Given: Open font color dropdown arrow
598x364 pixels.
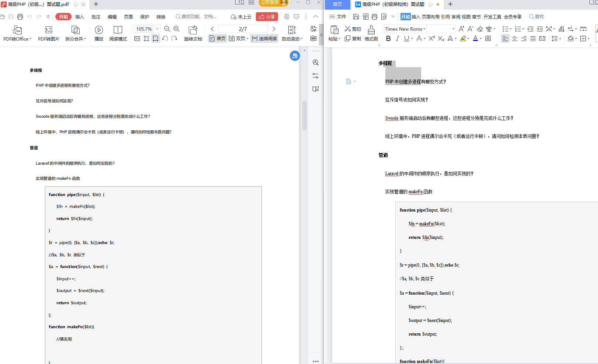Looking at the screenshot, I should click(481, 38).
